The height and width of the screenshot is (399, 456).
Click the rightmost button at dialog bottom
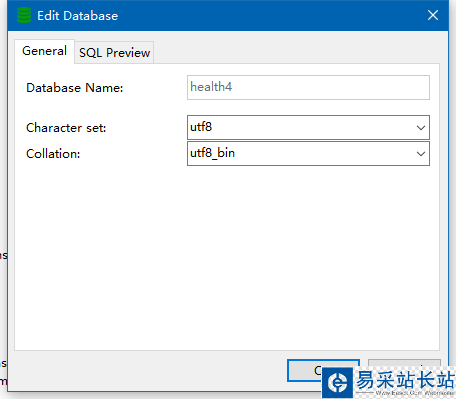(404, 363)
